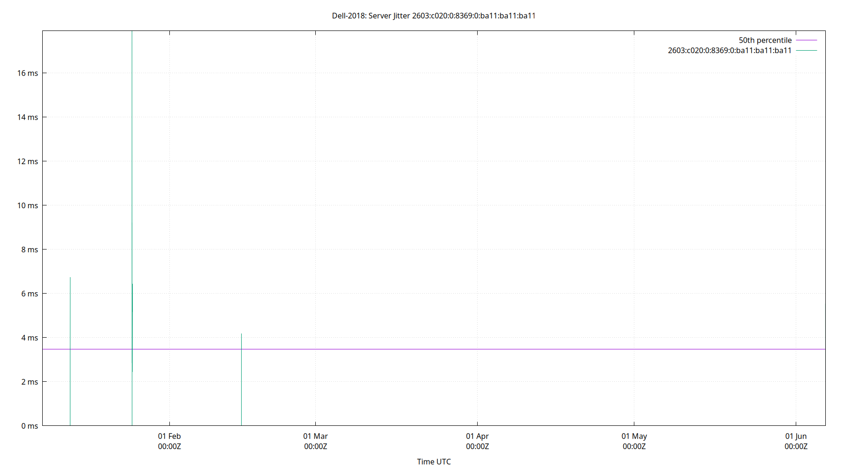Select the 01 Jun axis label
868x469 pixels.
(x=796, y=436)
